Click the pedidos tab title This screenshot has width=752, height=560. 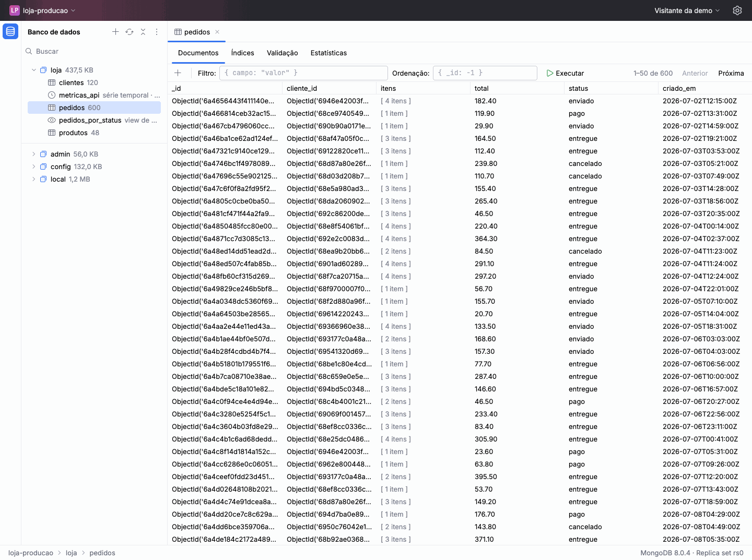[x=197, y=32]
